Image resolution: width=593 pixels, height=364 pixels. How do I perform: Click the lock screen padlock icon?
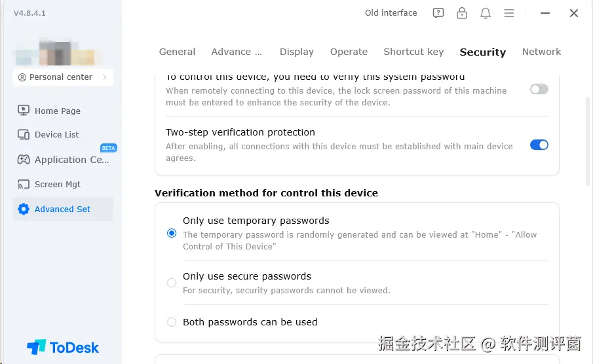point(462,13)
